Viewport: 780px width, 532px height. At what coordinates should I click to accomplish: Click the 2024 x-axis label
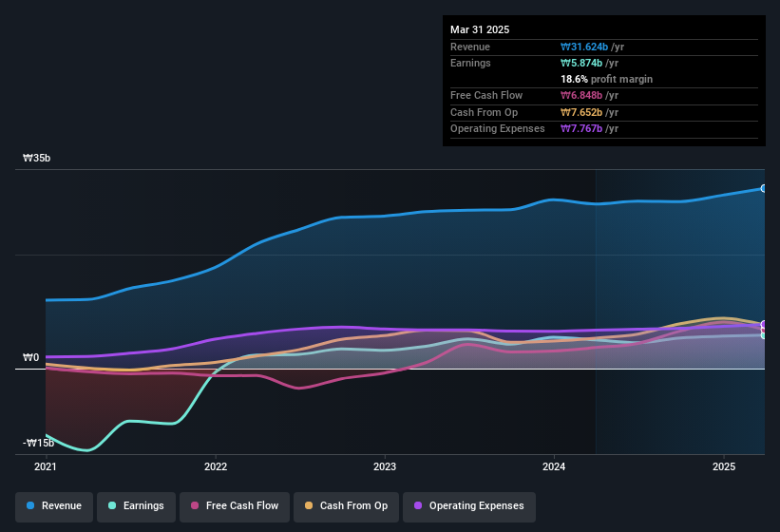[x=554, y=466]
